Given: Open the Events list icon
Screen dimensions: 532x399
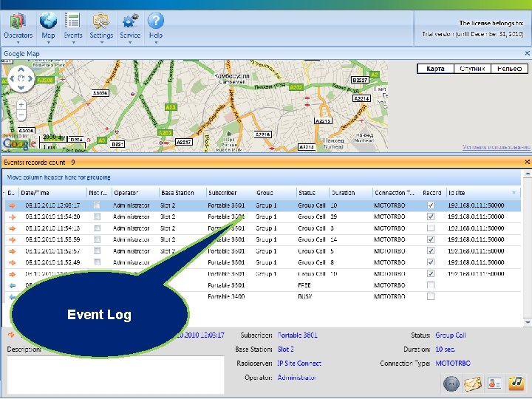Looking at the screenshot, I should coord(72,21).
